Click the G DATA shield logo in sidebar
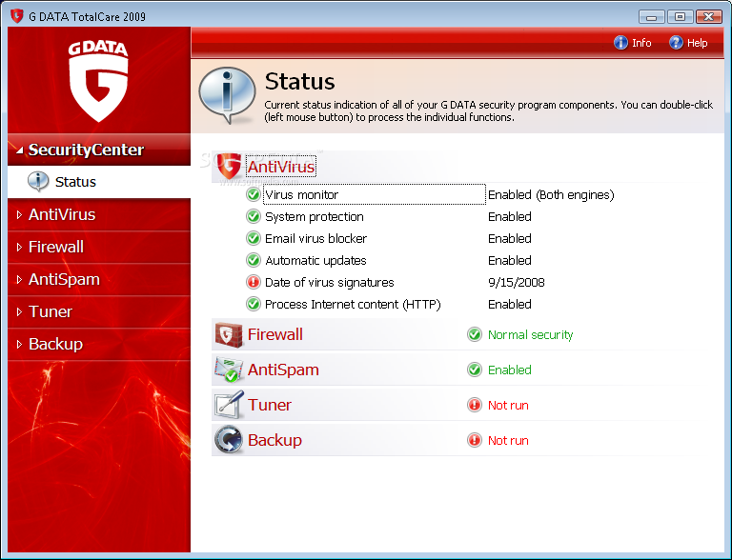Image resolution: width=732 pixels, height=560 pixels. coord(98,82)
